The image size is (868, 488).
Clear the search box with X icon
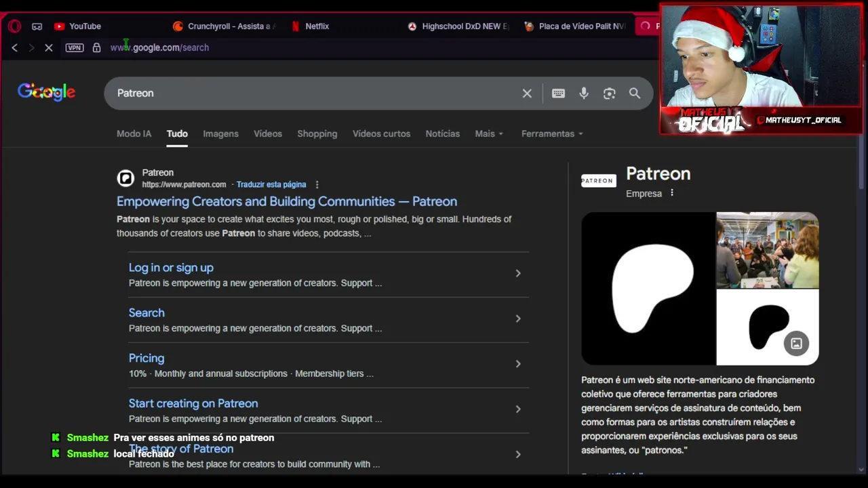(527, 94)
